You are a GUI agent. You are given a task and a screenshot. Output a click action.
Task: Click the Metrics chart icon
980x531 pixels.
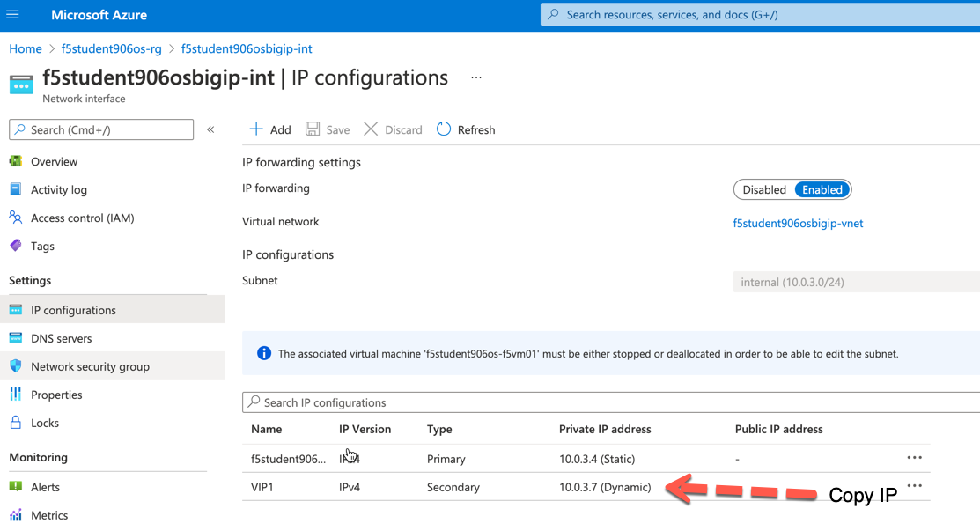coord(16,515)
